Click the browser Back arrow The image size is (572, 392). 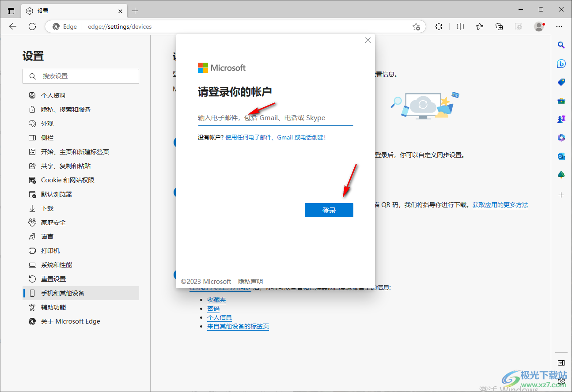13,26
